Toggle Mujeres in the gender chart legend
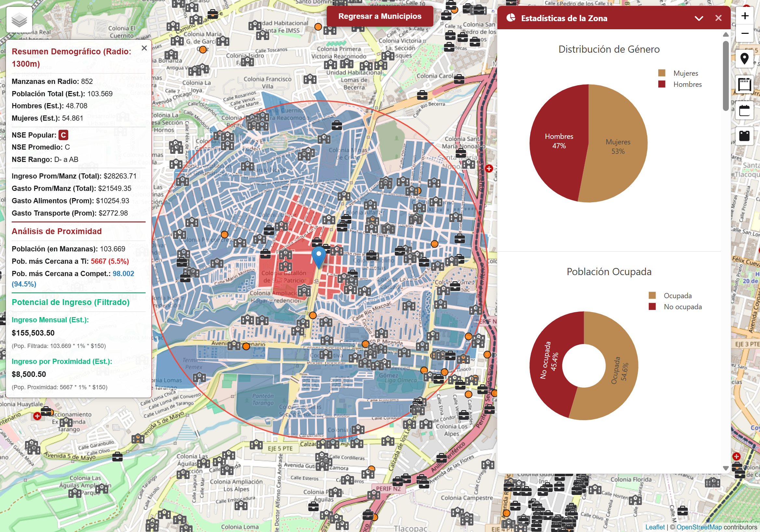760x532 pixels. [x=685, y=73]
